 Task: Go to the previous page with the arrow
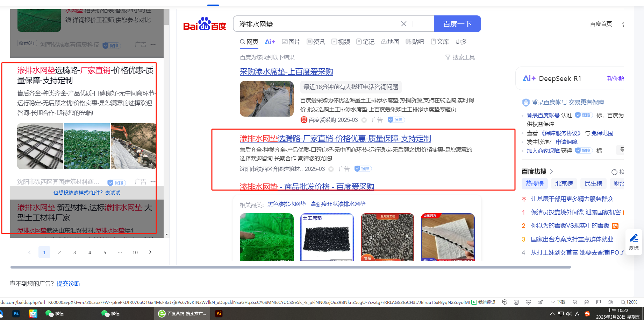(29, 252)
